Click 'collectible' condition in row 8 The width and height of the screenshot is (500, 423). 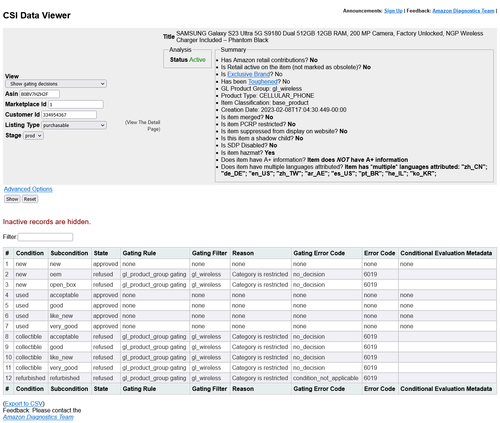(31, 337)
